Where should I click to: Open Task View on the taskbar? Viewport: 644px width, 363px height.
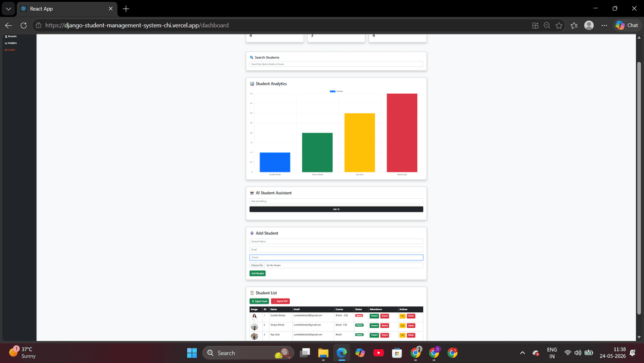tap(305, 353)
